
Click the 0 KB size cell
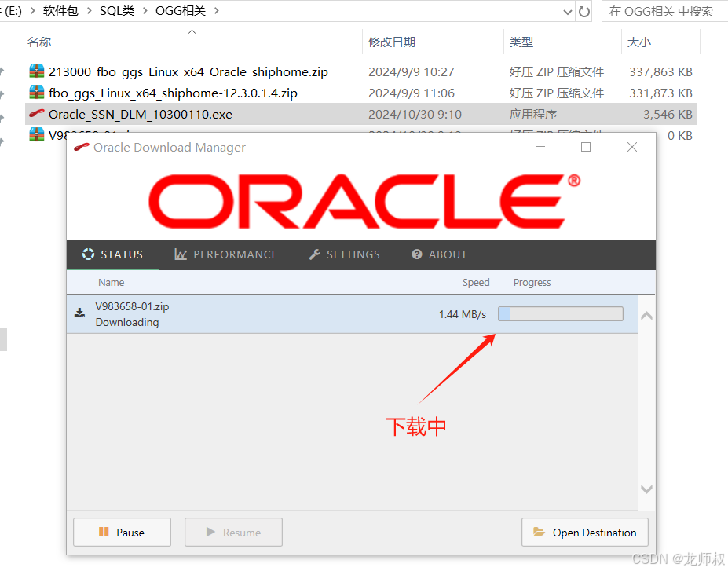[680, 136]
